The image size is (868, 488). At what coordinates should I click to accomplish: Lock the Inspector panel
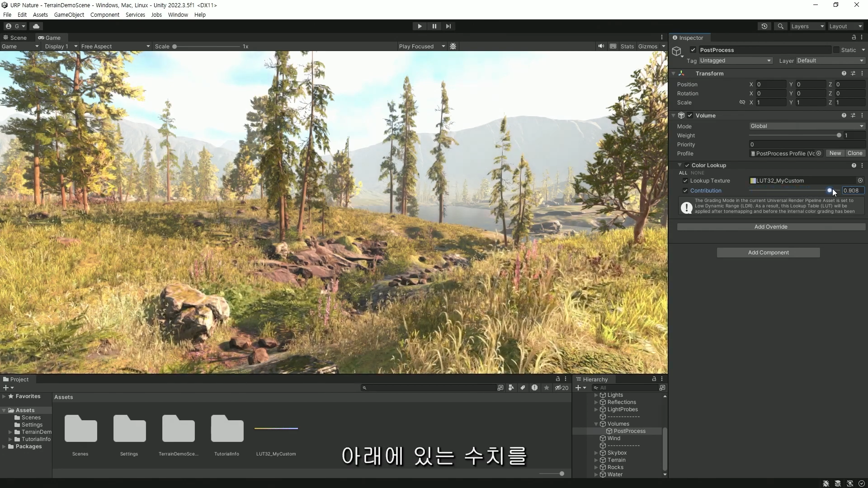[x=854, y=38]
